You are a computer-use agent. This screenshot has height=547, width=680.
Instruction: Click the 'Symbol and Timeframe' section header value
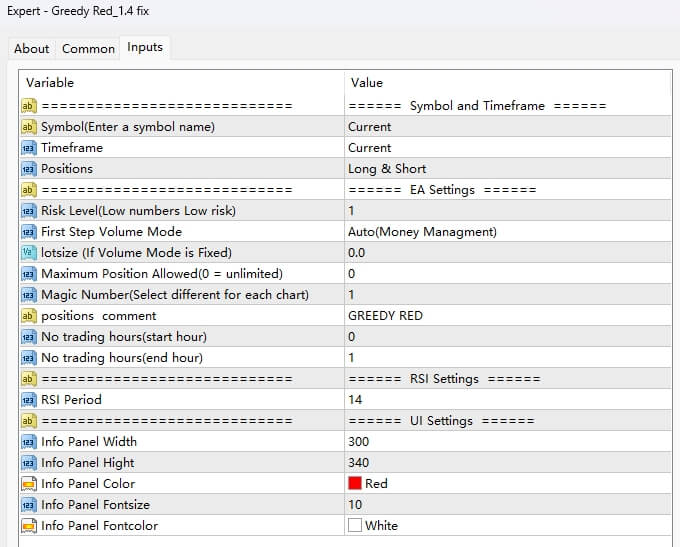pyautogui.click(x=477, y=106)
